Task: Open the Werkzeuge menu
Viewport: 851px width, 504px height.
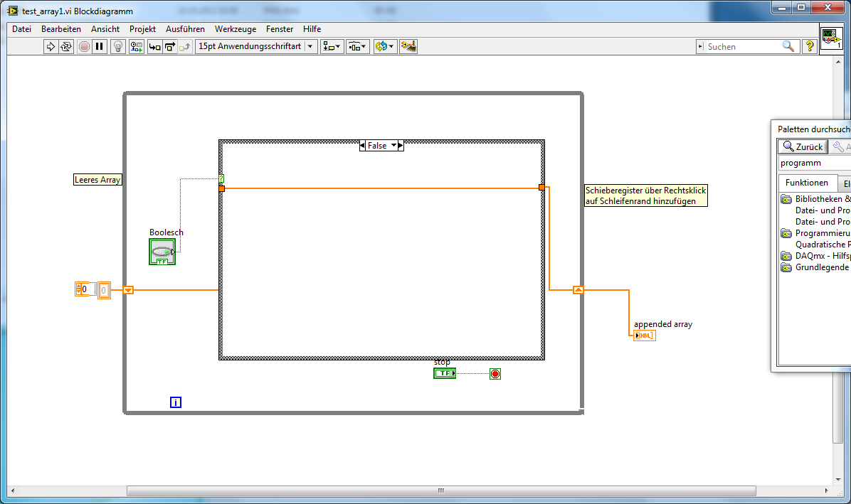Action: tap(235, 29)
